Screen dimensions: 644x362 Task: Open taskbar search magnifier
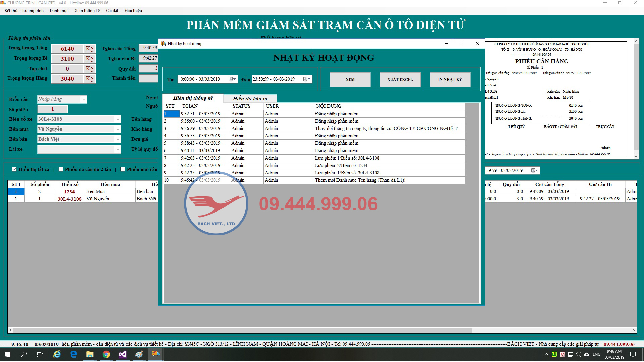(24, 354)
